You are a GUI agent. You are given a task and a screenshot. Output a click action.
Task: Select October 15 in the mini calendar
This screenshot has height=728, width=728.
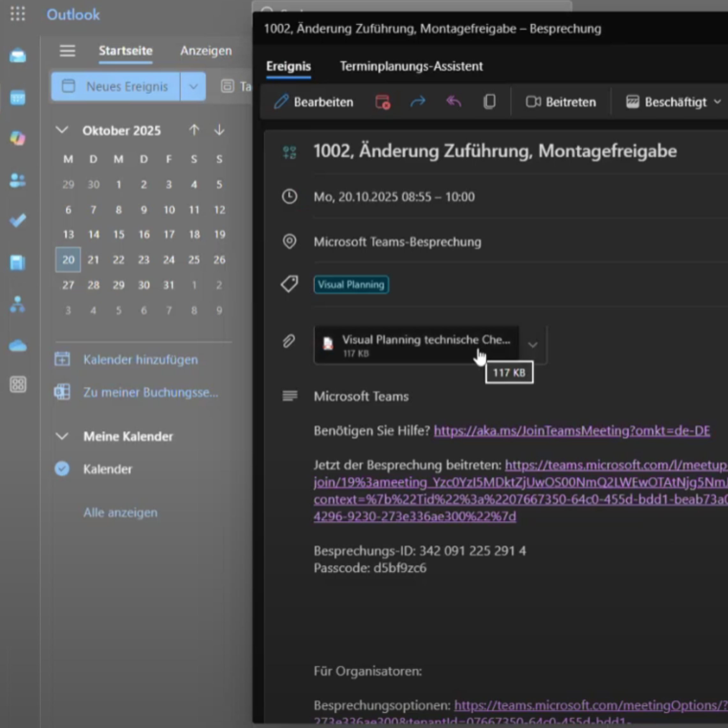[x=119, y=234]
